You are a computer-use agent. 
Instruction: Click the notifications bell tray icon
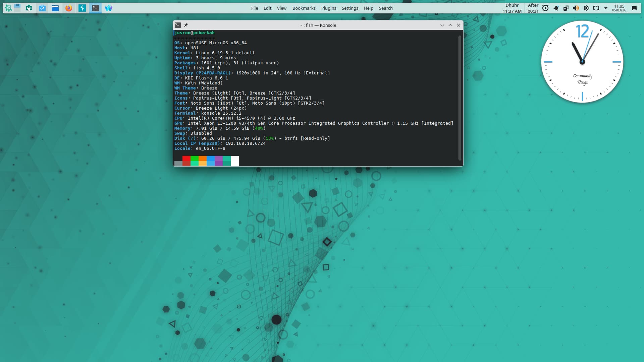click(x=556, y=8)
